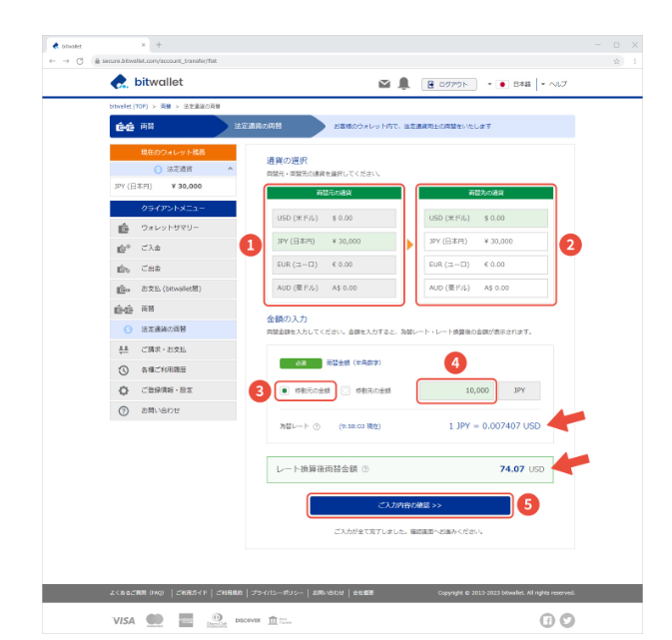
Task: Select the 移動先の金額 radio option
Action: tap(345, 390)
